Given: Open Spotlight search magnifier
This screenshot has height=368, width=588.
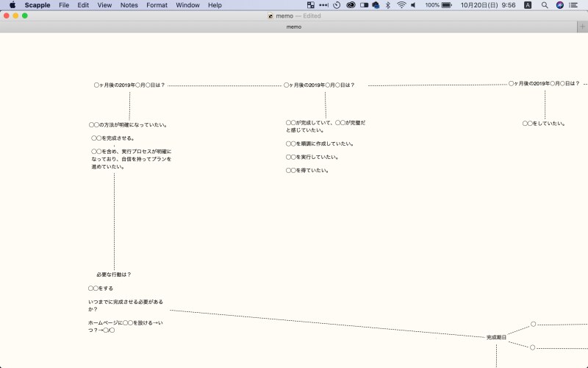Looking at the screenshot, I should point(545,5).
